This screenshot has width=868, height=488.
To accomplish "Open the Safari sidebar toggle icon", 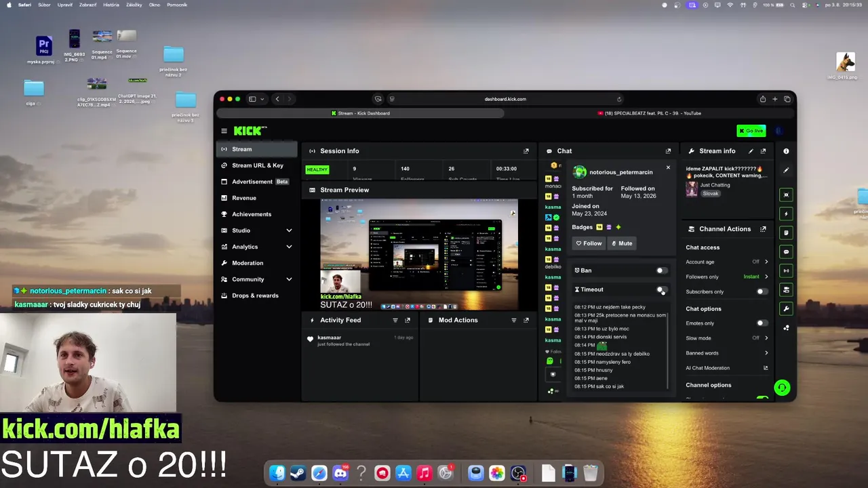I will coord(252,99).
